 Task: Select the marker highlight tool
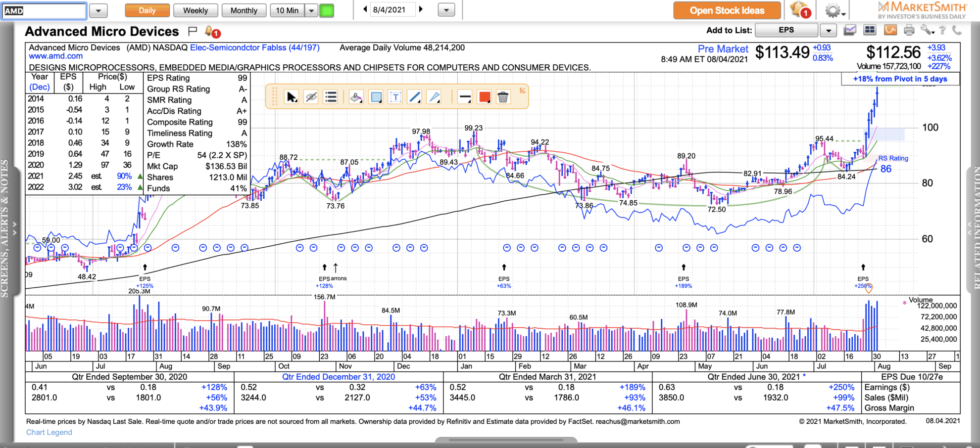point(356,97)
